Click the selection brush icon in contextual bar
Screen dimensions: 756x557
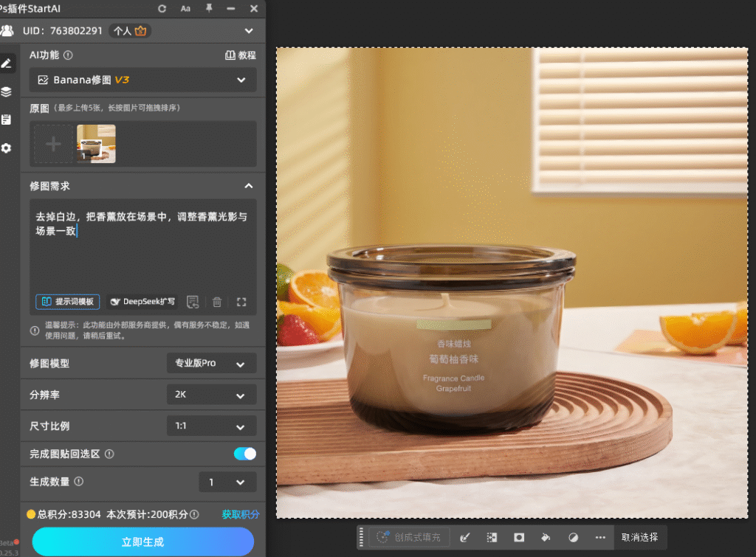[x=465, y=537]
